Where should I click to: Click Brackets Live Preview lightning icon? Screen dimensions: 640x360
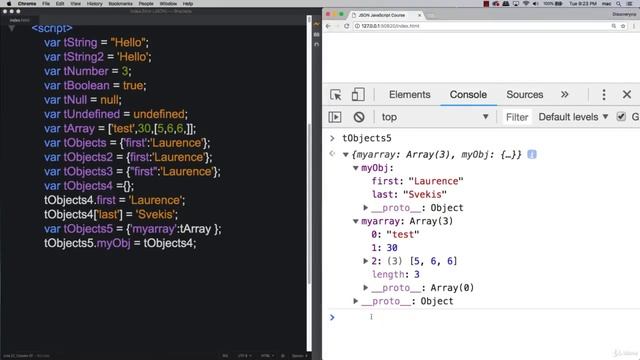316,24
